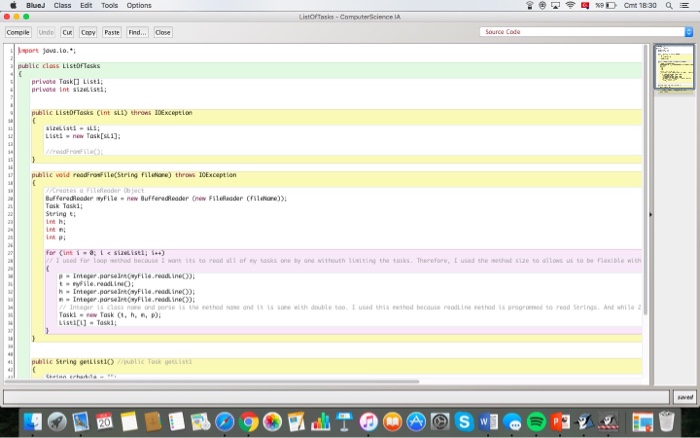Image resolution: width=700 pixels, height=438 pixels.
Task: Launch iTunes music note icon
Action: (368, 421)
